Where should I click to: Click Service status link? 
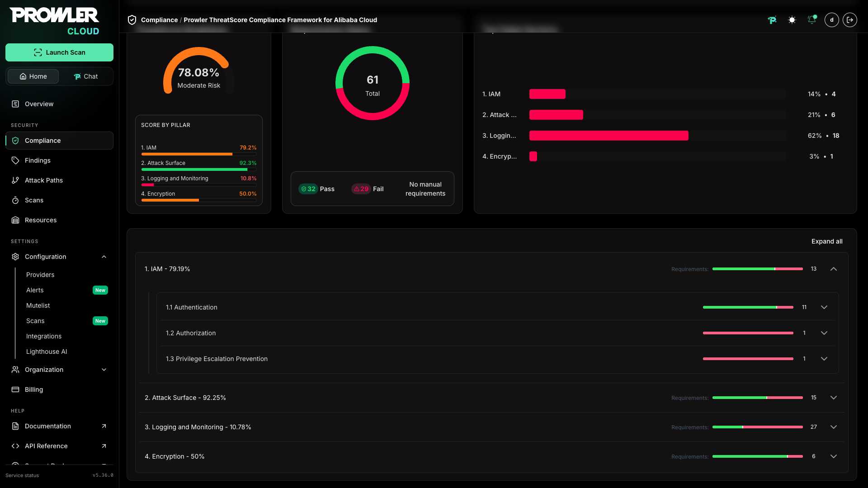click(x=22, y=475)
